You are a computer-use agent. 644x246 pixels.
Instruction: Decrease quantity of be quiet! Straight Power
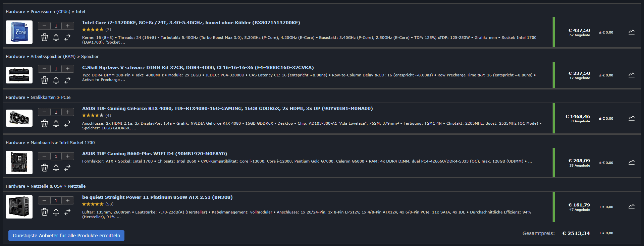pos(44,200)
